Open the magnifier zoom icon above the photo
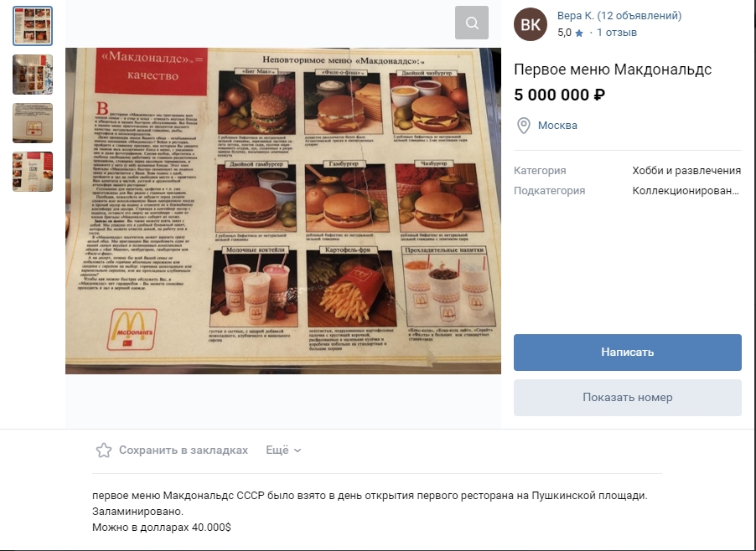The height and width of the screenshot is (551, 756). point(472,23)
